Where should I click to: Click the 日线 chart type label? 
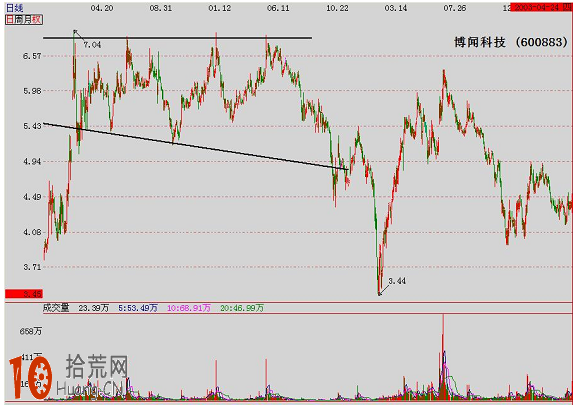pyautogui.click(x=15, y=8)
